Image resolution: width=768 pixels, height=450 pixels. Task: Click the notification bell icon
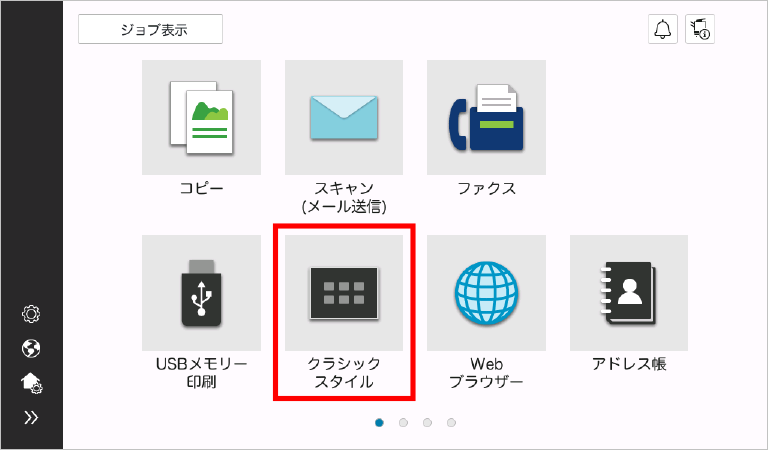point(662,30)
